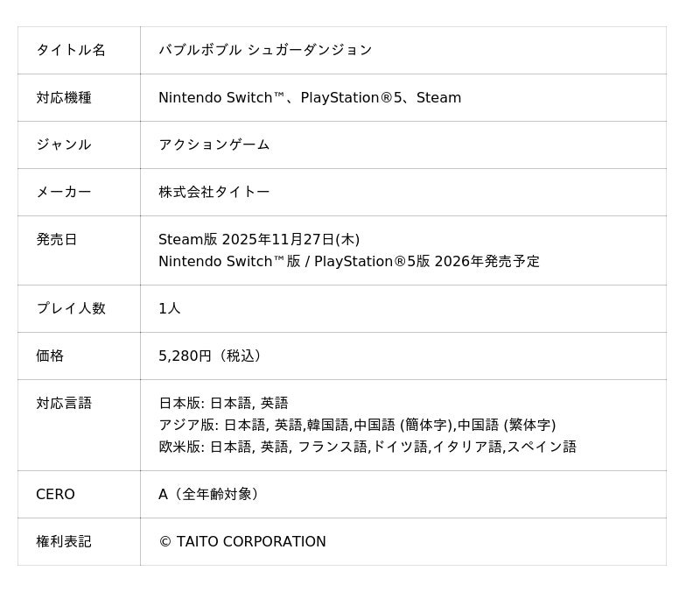Click the 1人 player count value
This screenshot has width=700, height=592.
[170, 308]
